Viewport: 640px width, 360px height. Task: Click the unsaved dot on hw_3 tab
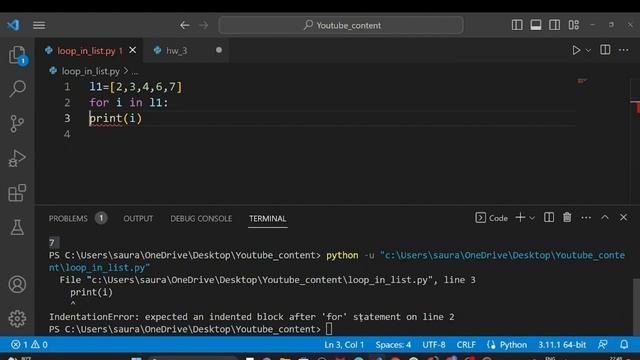tap(219, 50)
